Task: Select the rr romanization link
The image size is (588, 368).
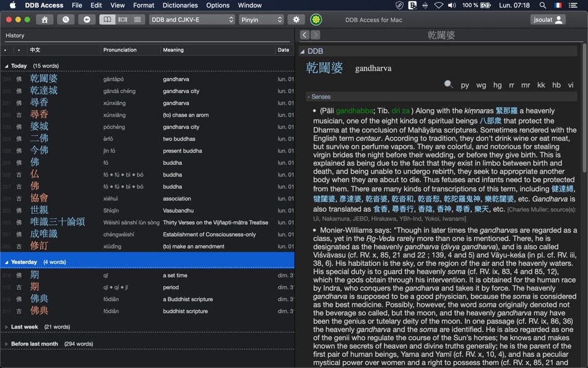Action: point(511,85)
